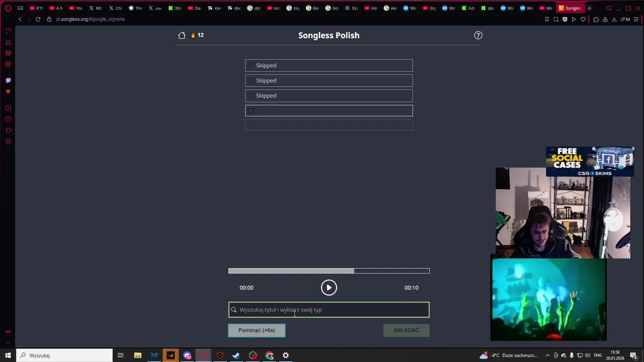Click the first Skipped guess row
644x362 pixels.
click(x=329, y=65)
